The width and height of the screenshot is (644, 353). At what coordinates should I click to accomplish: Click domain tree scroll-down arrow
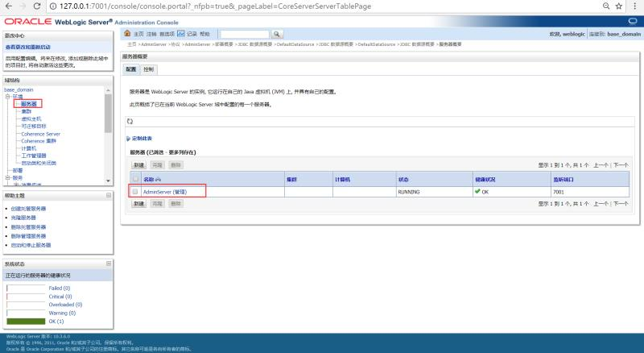click(x=108, y=181)
